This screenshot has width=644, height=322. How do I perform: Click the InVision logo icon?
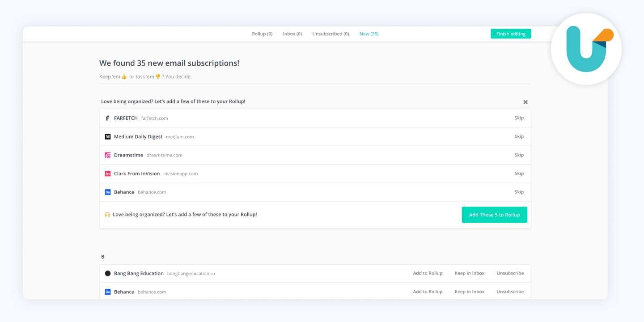click(x=107, y=174)
